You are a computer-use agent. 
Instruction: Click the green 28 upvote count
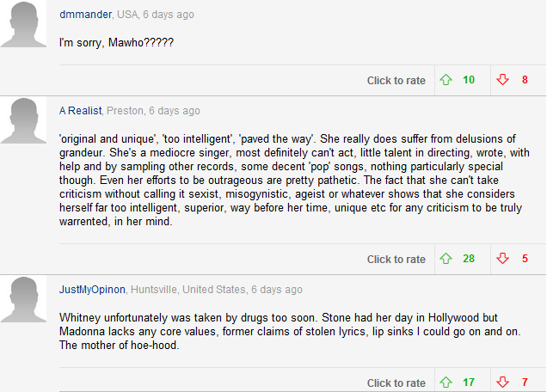pyautogui.click(x=469, y=259)
